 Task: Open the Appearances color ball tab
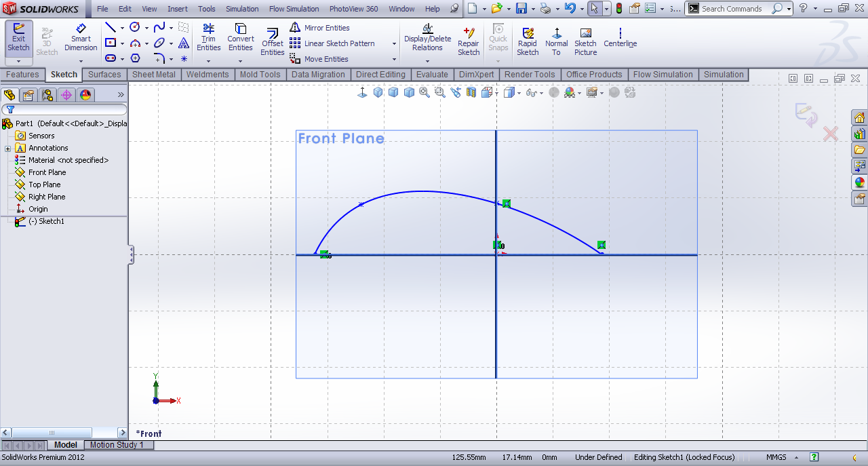point(85,95)
